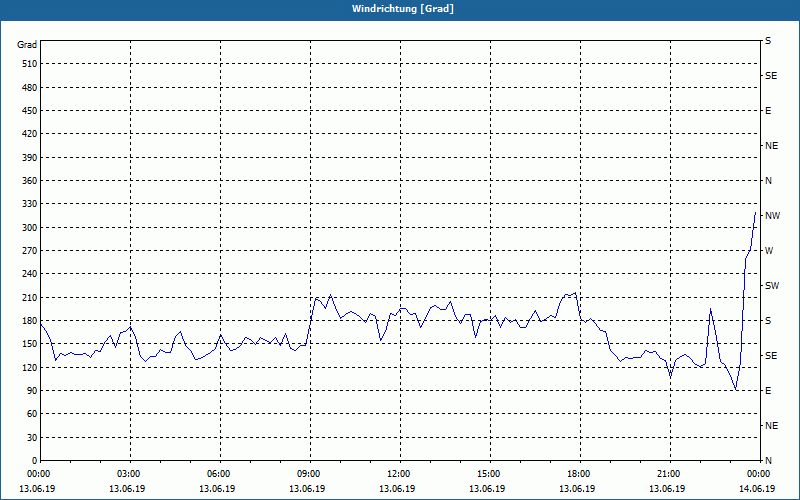Click the 450 degree axis label
Viewport: 800px width, 500px height.
pos(30,111)
